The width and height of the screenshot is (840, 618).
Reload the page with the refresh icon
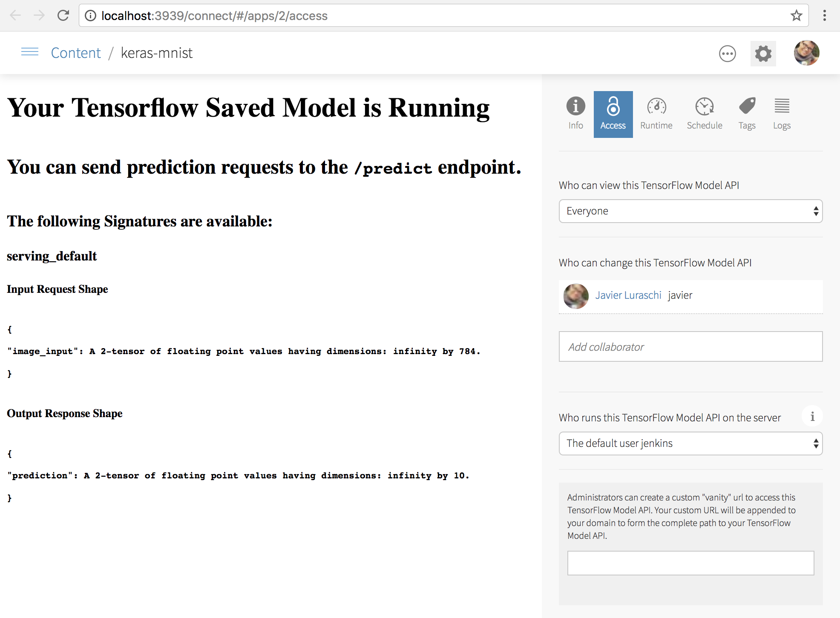pyautogui.click(x=63, y=16)
